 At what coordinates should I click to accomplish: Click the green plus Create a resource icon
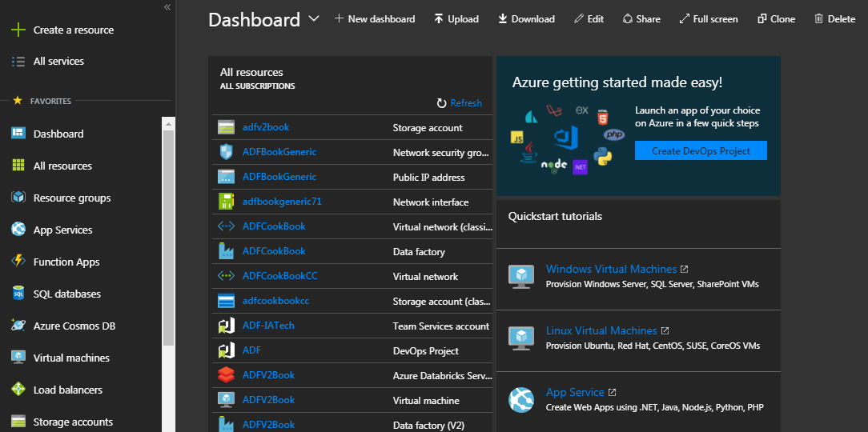coord(18,30)
